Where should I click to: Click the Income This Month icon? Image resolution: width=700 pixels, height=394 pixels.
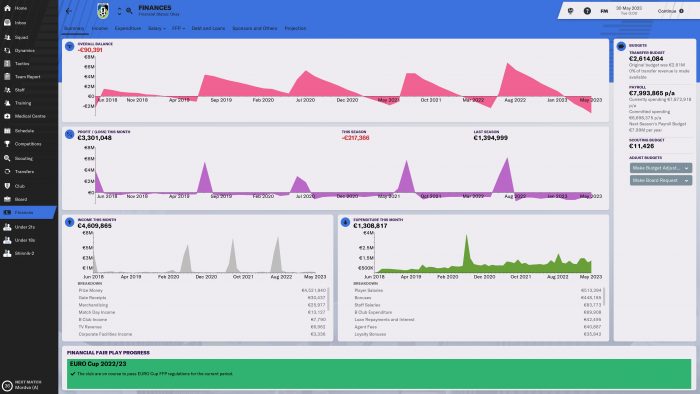click(x=69, y=222)
